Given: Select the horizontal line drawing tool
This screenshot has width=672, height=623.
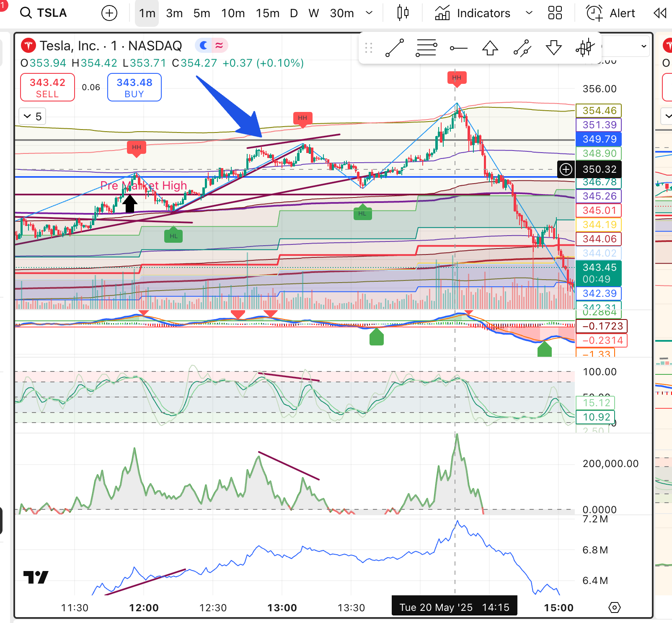Looking at the screenshot, I should tap(458, 48).
